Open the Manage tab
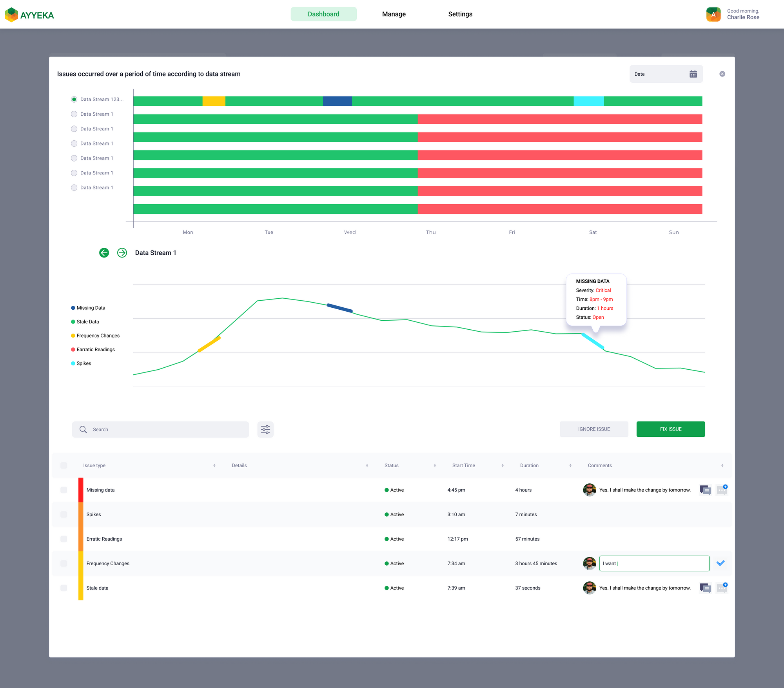The height and width of the screenshot is (688, 784). click(x=394, y=14)
